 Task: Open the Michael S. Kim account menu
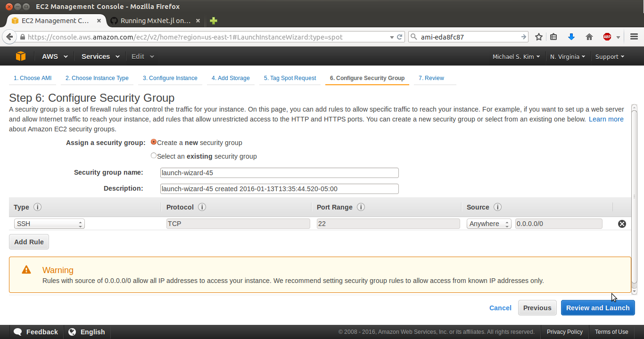(516, 56)
